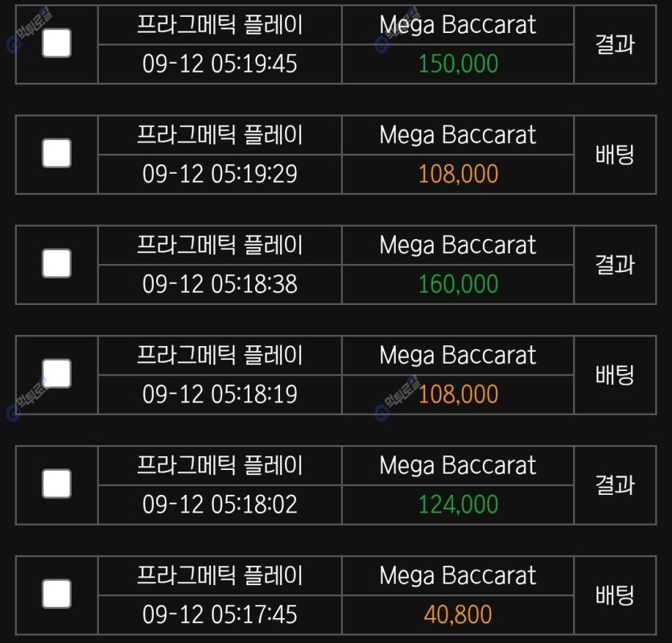Click the 배팅 label for 05:17:45

tap(615, 596)
